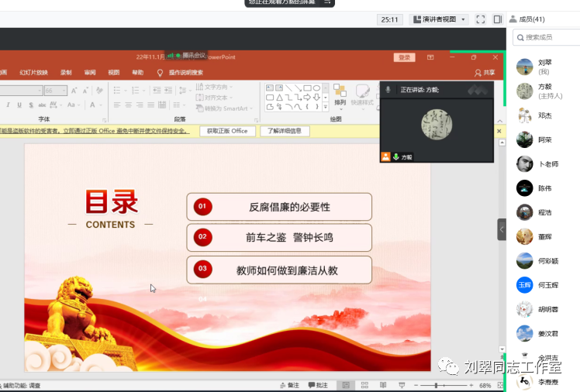Select the text box shape icon
Screen dimensions: 580x392
tap(270, 88)
